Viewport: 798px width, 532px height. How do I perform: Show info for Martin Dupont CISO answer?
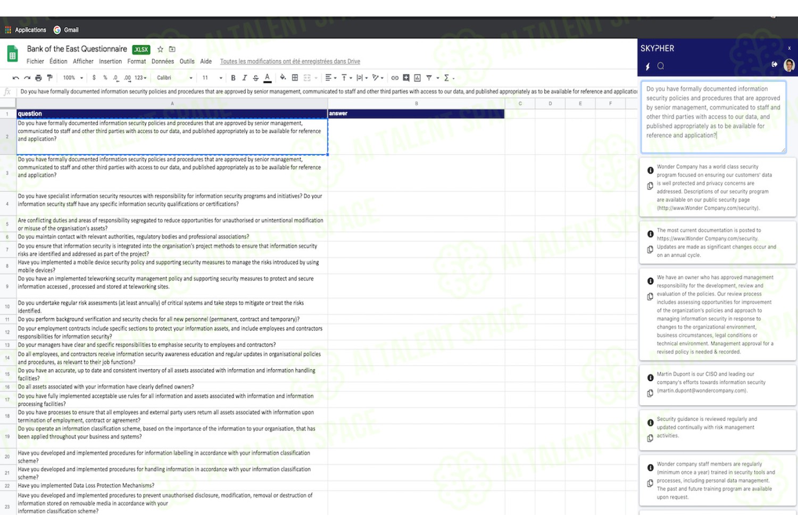(650, 378)
